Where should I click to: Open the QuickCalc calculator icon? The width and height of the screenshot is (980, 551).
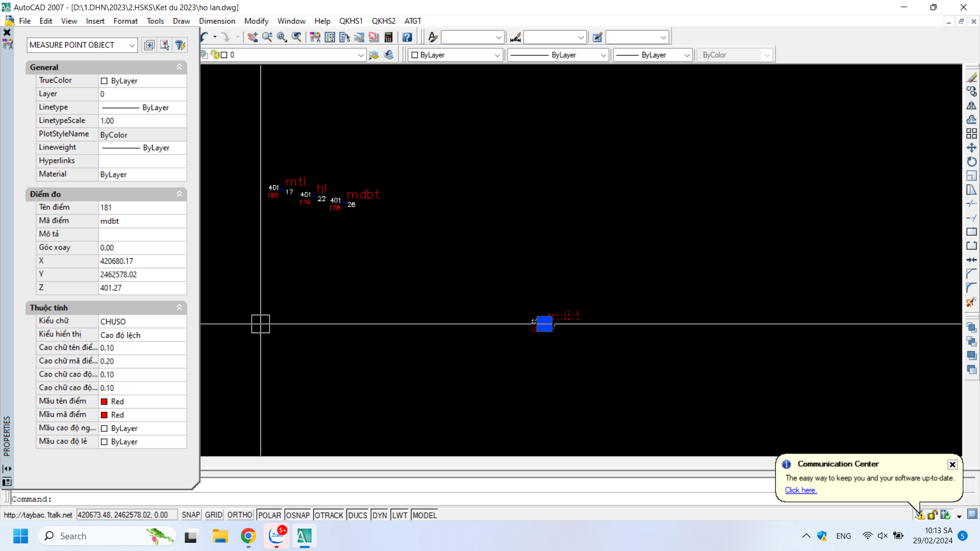pyautogui.click(x=388, y=37)
